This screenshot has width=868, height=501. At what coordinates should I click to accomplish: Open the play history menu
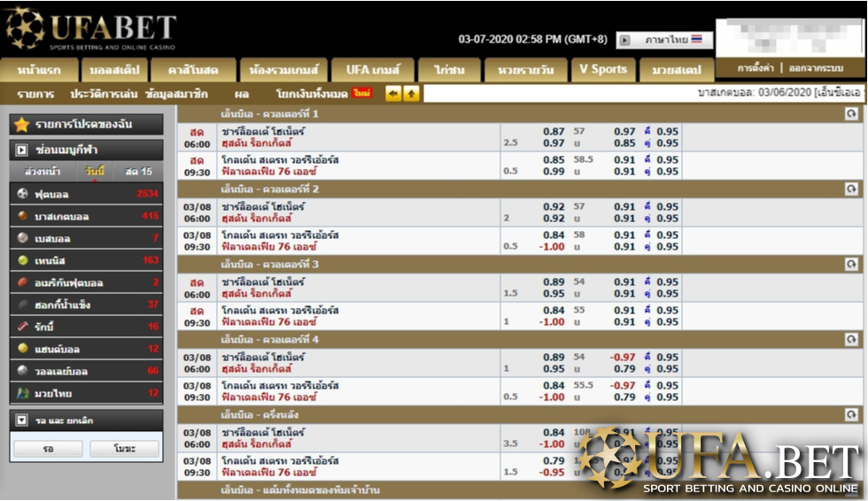pos(104,94)
